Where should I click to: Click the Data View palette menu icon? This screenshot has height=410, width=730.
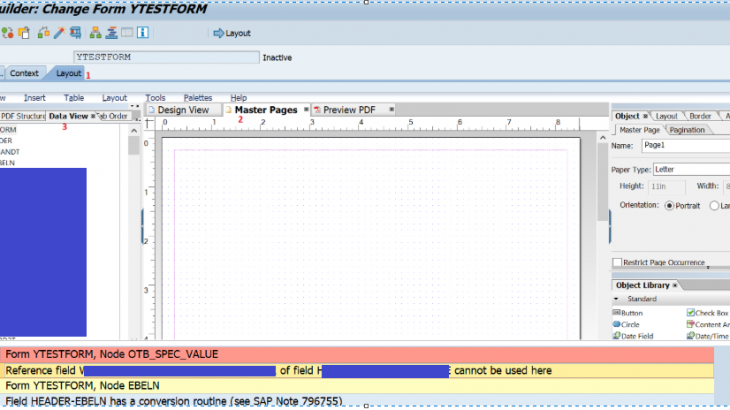[x=93, y=116]
